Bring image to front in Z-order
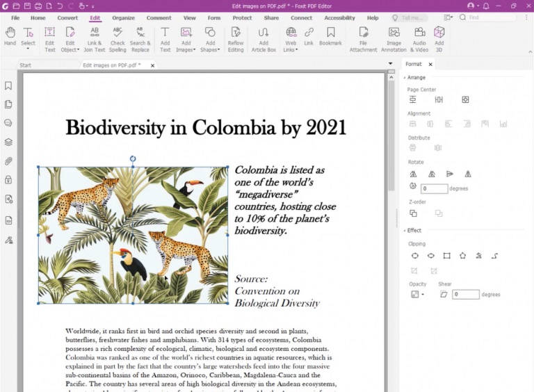The height and width of the screenshot is (392, 534). click(x=413, y=213)
